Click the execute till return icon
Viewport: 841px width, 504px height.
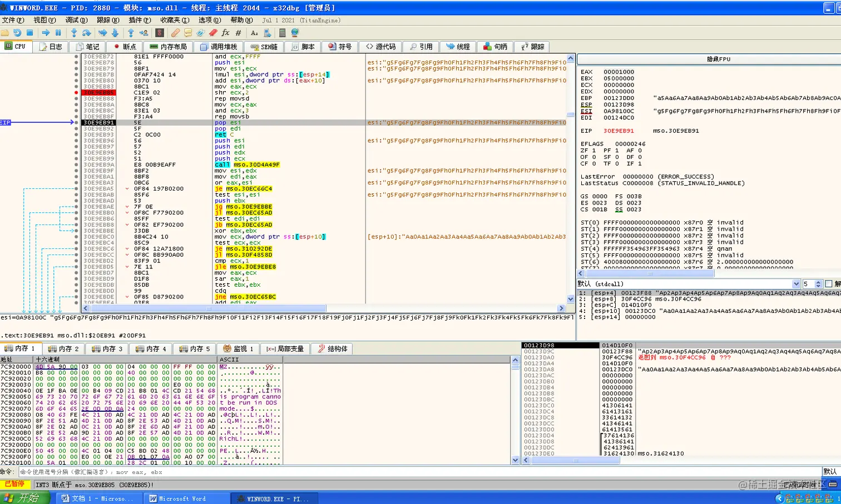131,33
